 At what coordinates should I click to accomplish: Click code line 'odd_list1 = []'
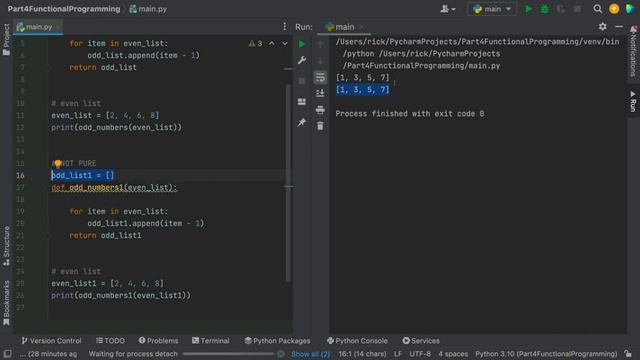(x=83, y=175)
